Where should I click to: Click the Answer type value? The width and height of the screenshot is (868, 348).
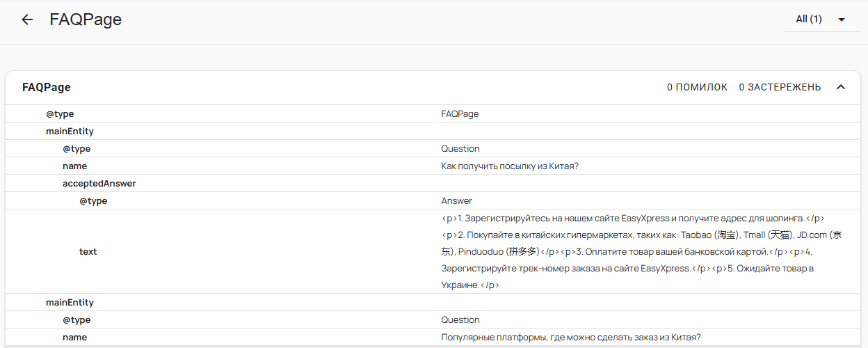456,201
